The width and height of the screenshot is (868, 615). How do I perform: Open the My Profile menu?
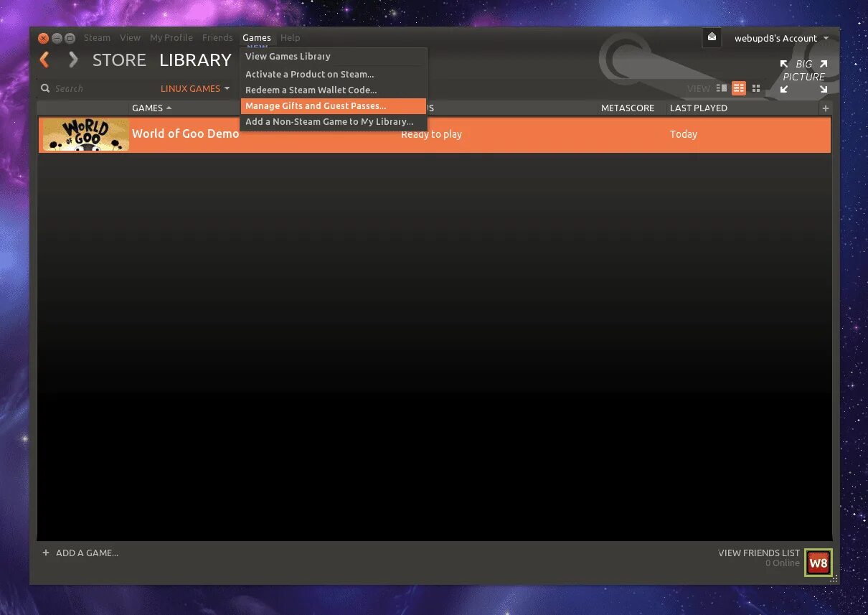171,37
